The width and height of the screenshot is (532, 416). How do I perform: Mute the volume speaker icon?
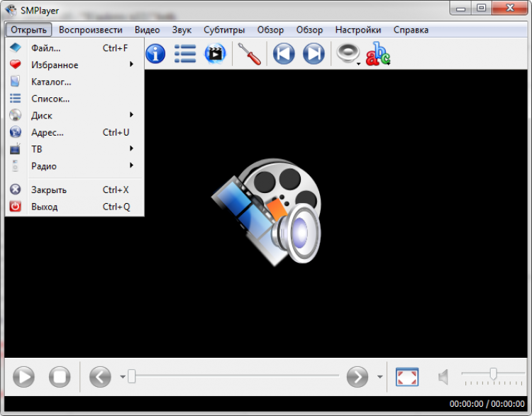(443, 377)
